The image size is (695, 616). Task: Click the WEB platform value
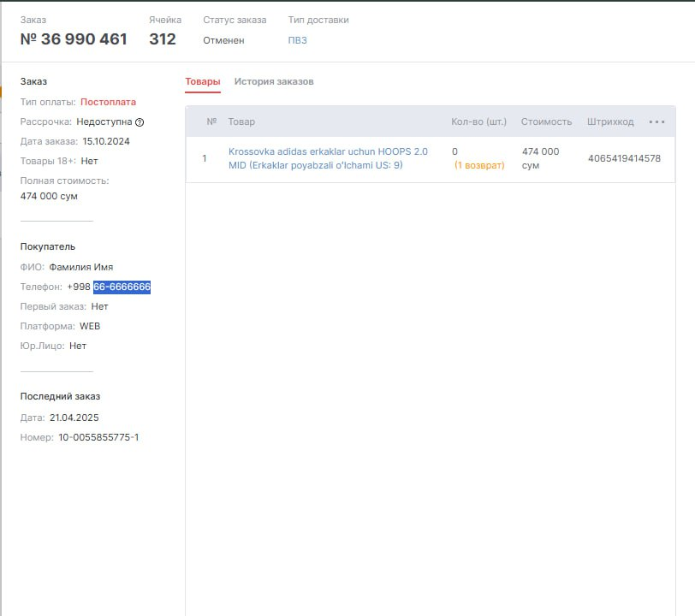coord(90,326)
